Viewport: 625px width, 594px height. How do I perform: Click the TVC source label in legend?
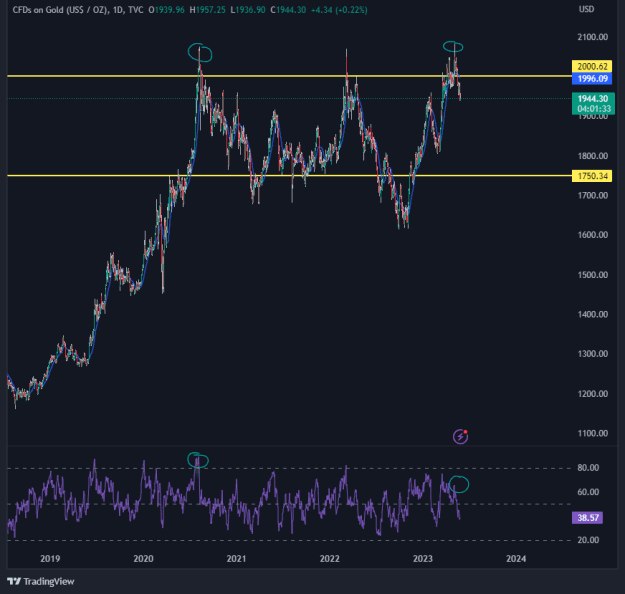click(136, 10)
